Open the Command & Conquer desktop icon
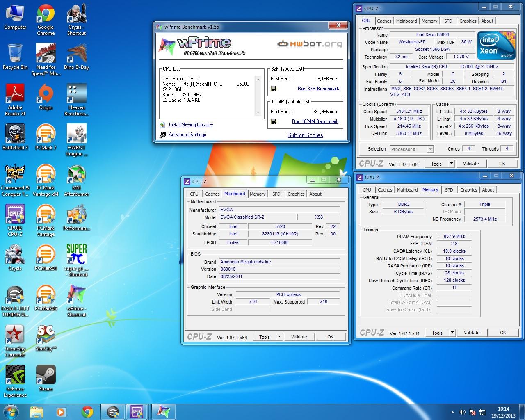The width and height of the screenshot is (525, 420). 15,180
